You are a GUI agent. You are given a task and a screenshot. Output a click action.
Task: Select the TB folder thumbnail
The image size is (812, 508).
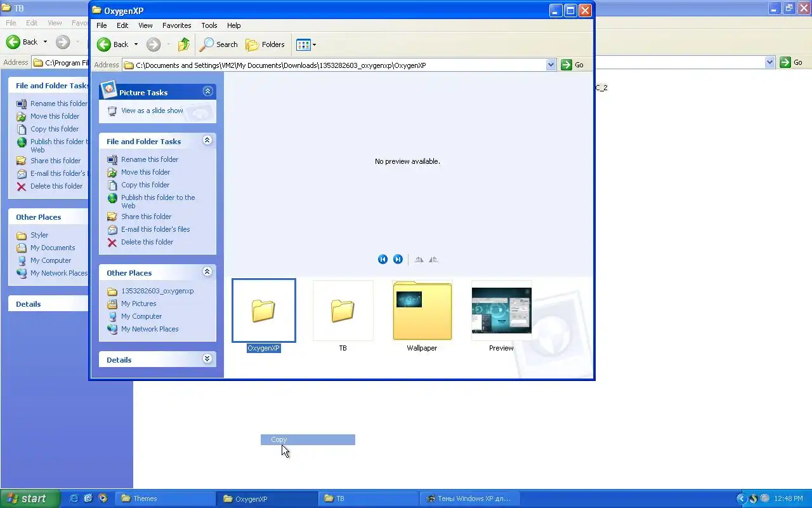[x=343, y=311]
